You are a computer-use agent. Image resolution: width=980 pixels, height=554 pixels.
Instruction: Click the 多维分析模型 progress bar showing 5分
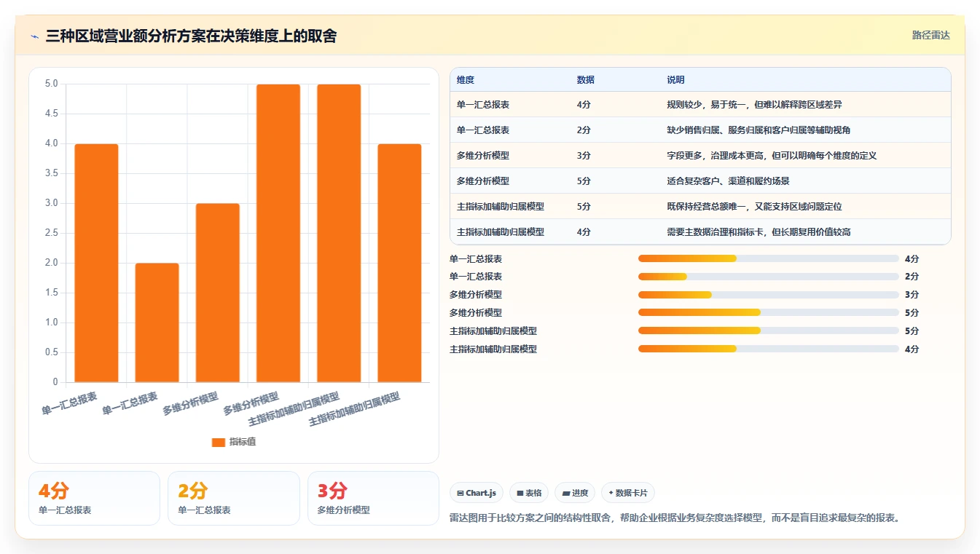[769, 313]
